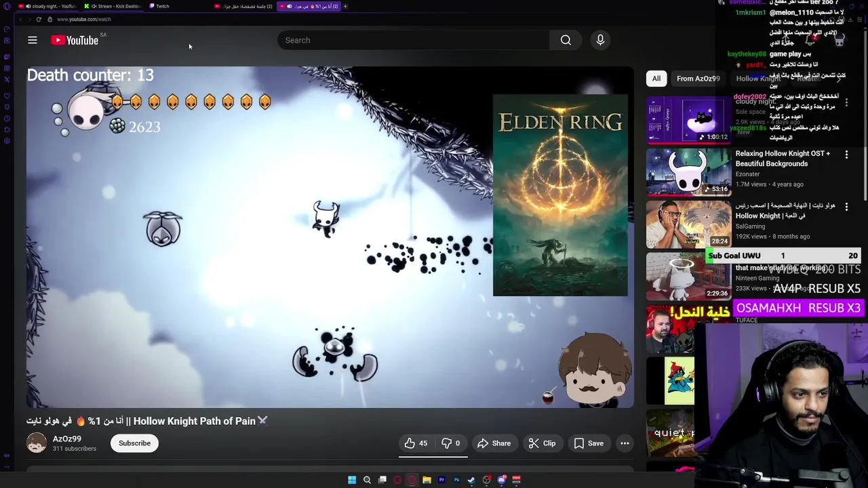
Task: Open the YouTube guide hamburger menu
Action: pyautogui.click(x=33, y=40)
